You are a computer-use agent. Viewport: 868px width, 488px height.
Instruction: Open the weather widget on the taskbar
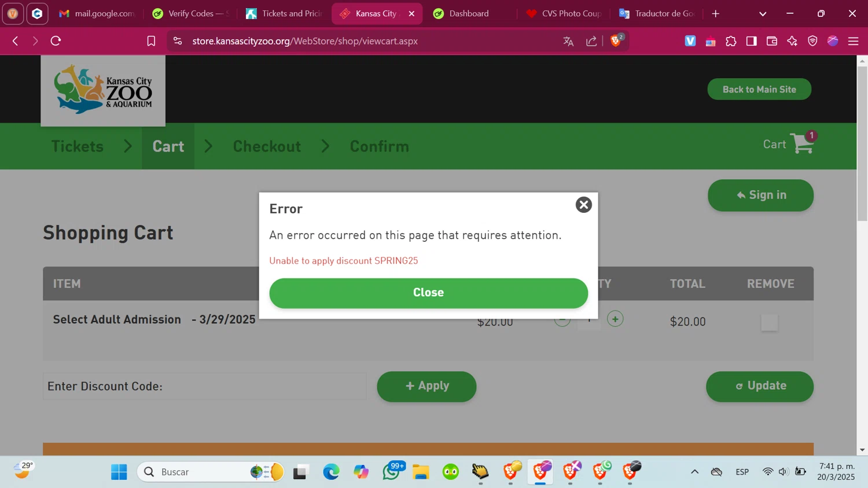[x=23, y=471]
